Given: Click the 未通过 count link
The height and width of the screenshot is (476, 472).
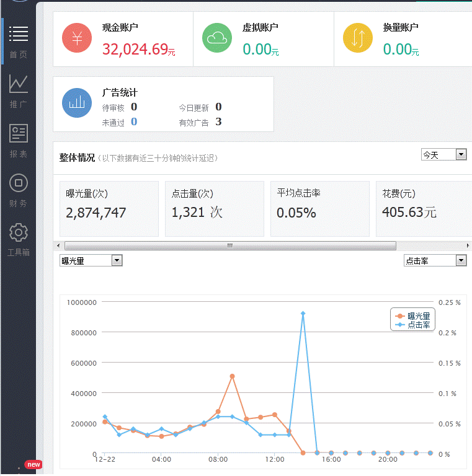Looking at the screenshot, I should (134, 122).
